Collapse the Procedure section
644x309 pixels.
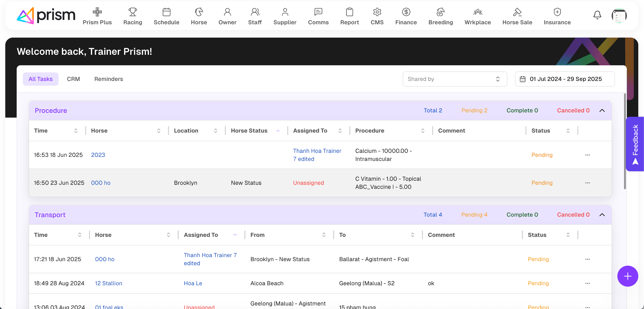602,111
